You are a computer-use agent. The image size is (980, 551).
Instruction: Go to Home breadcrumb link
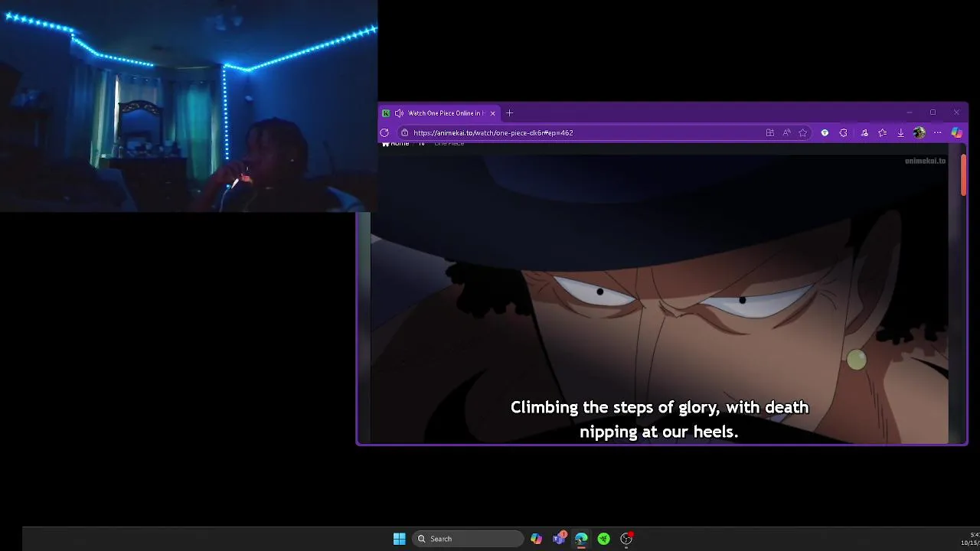396,143
